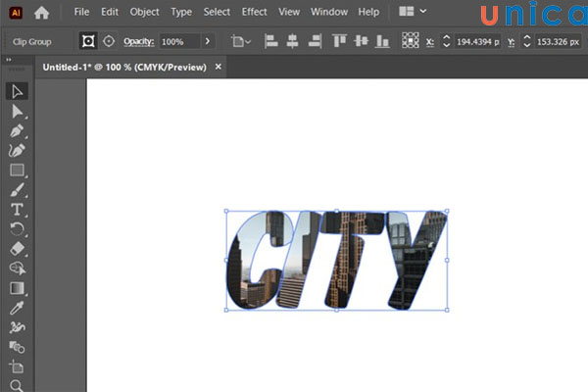
Task: Click the Home icon
Action: tap(41, 13)
